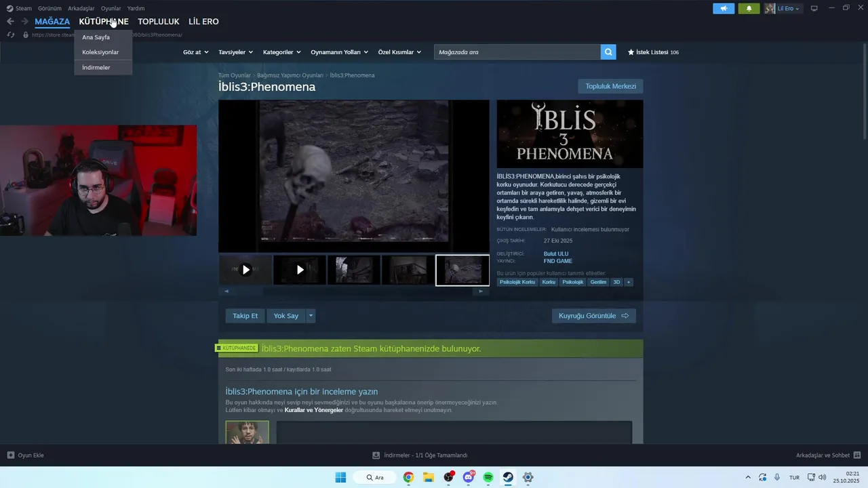Click the microphone icon in the system tray
868x488 pixels.
pos(777,477)
